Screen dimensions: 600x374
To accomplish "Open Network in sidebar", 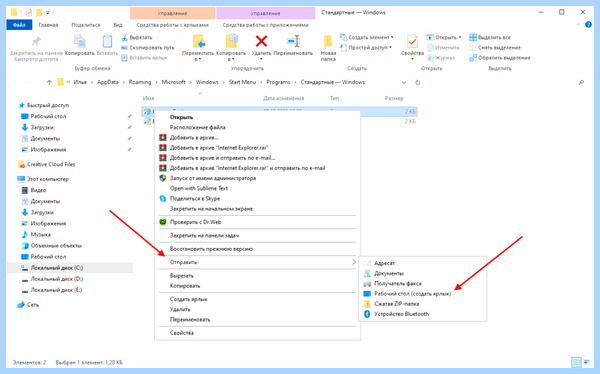I will pos(33,305).
